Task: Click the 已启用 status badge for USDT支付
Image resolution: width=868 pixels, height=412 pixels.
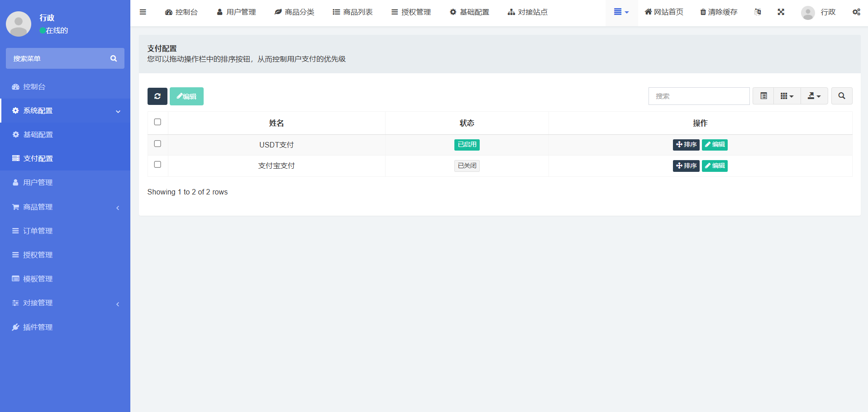Action: [x=467, y=145]
